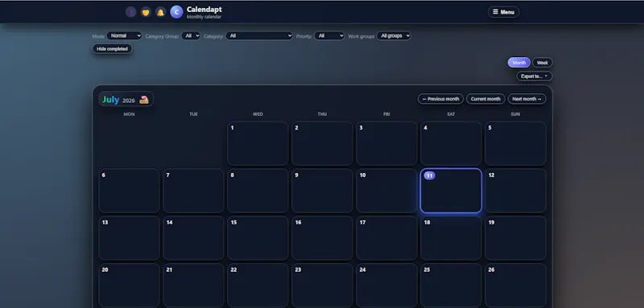Click the WED column header
The height and width of the screenshot is (308, 644).
258,114
